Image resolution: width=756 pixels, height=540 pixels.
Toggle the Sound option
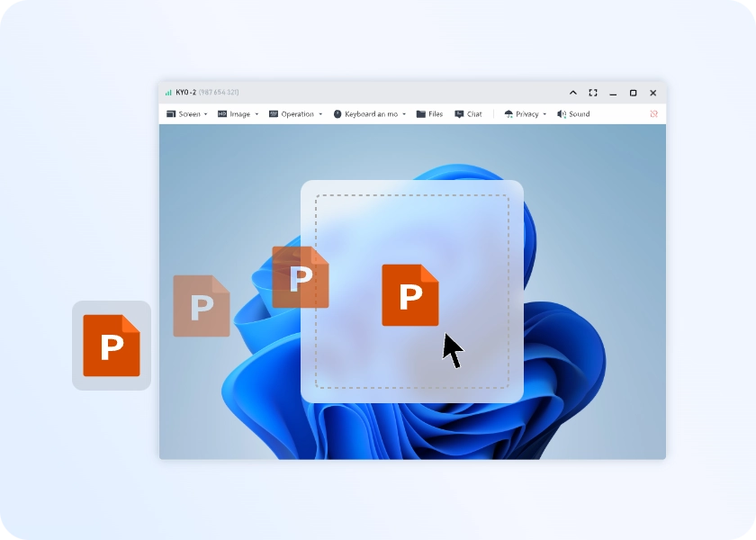pos(573,114)
